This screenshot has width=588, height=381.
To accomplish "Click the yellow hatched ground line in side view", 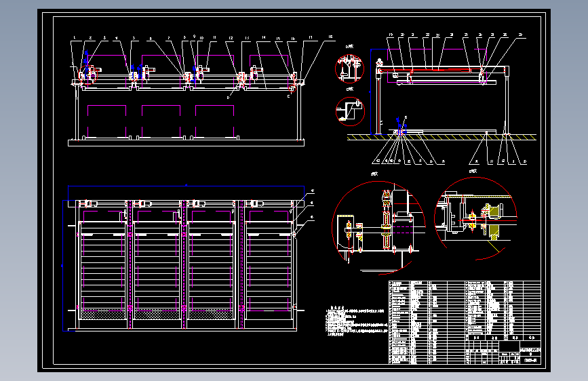I will (442, 137).
